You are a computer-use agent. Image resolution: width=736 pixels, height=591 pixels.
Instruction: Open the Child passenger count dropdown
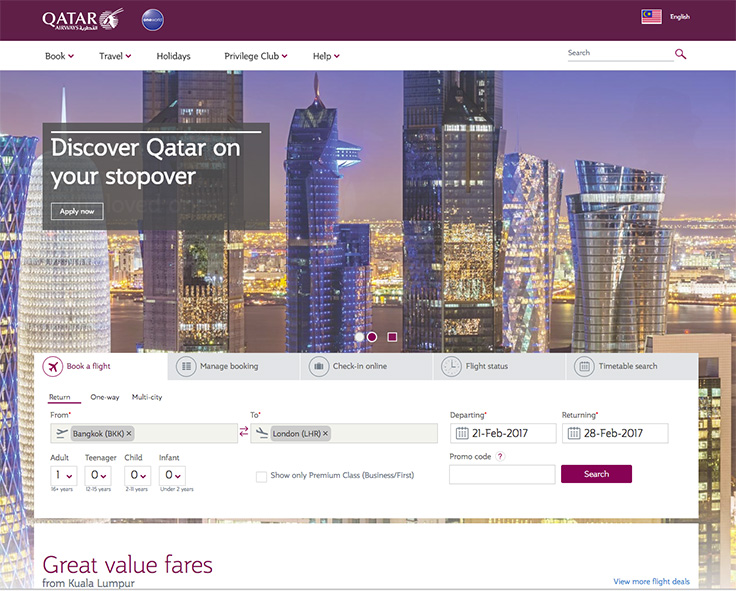pos(138,476)
